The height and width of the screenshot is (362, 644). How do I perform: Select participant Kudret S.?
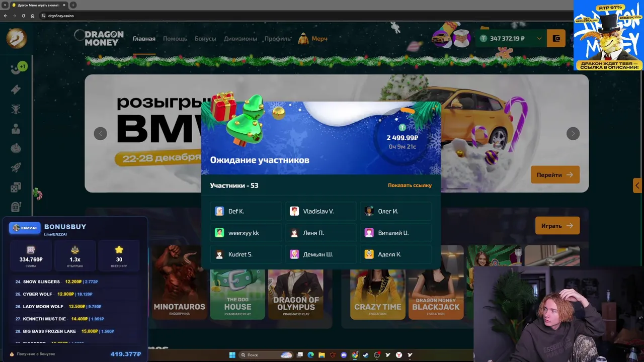[246, 254]
